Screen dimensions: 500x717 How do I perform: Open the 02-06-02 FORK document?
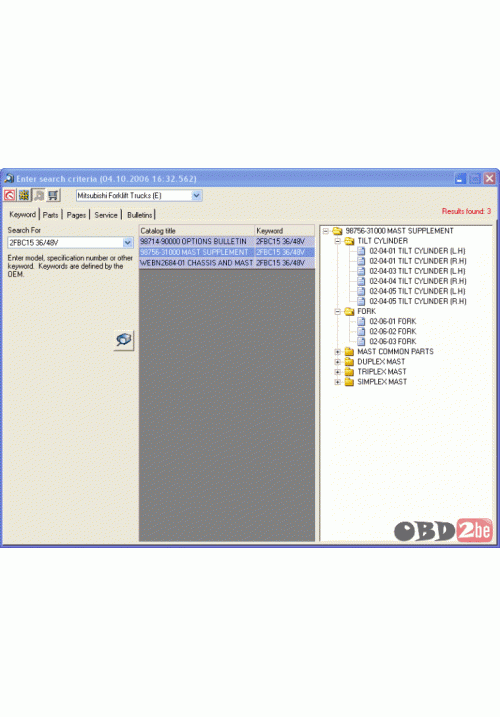coord(392,332)
